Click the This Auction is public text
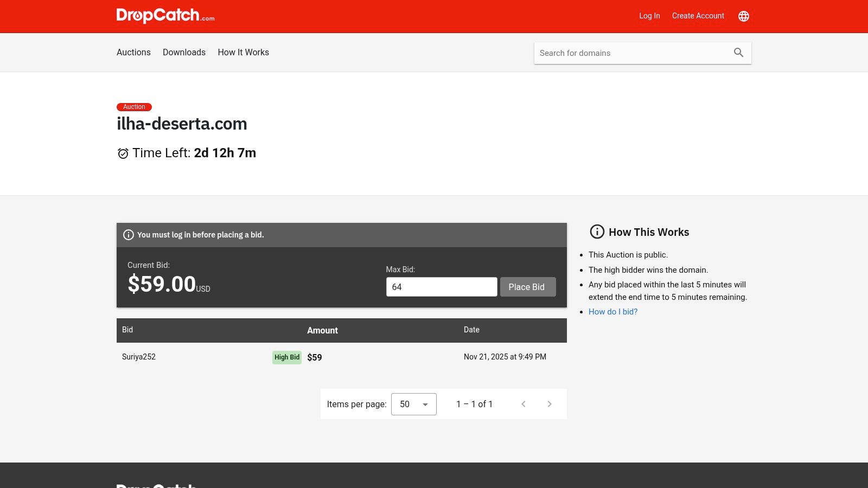Screen dimensions: 868x488 pos(628,255)
